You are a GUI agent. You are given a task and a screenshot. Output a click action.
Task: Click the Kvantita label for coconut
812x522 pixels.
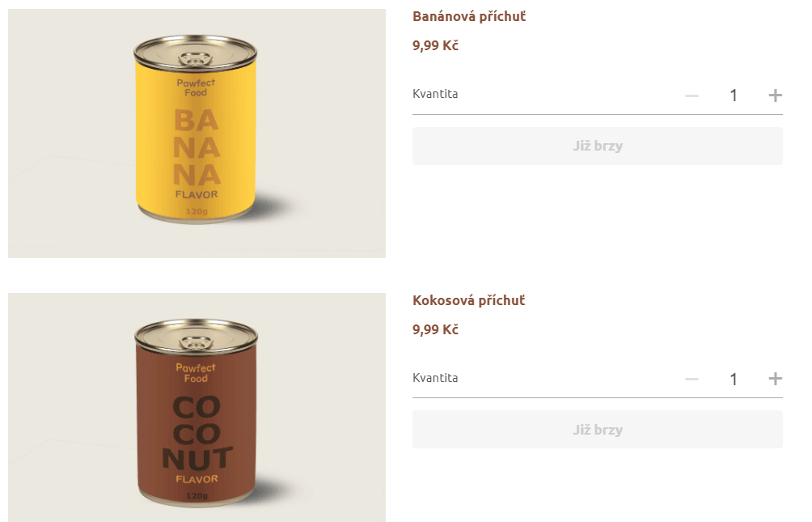pyautogui.click(x=435, y=378)
